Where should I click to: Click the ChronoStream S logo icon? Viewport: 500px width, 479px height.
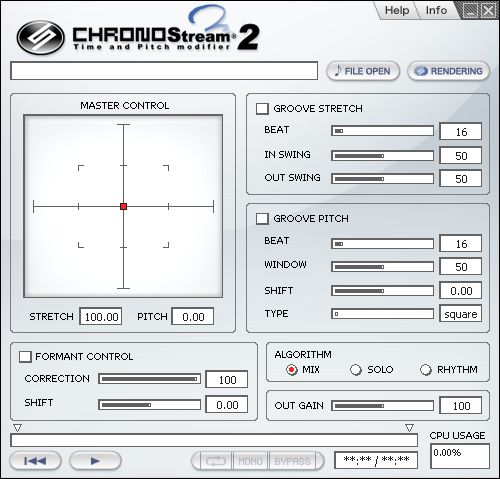click(x=40, y=37)
